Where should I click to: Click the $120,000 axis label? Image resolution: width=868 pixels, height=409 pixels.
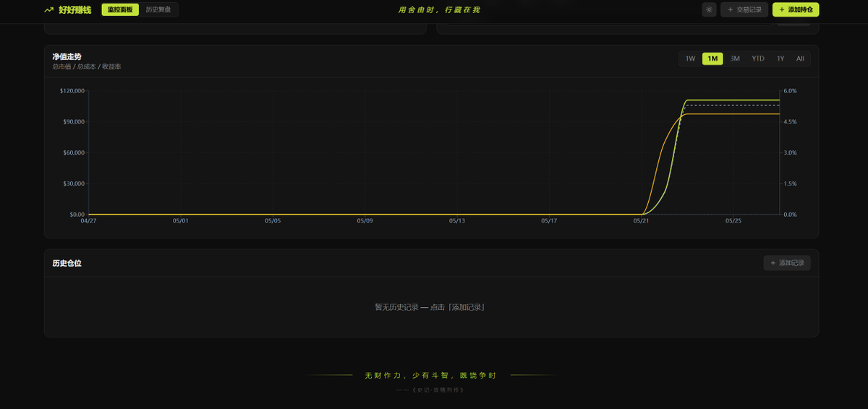coord(72,90)
